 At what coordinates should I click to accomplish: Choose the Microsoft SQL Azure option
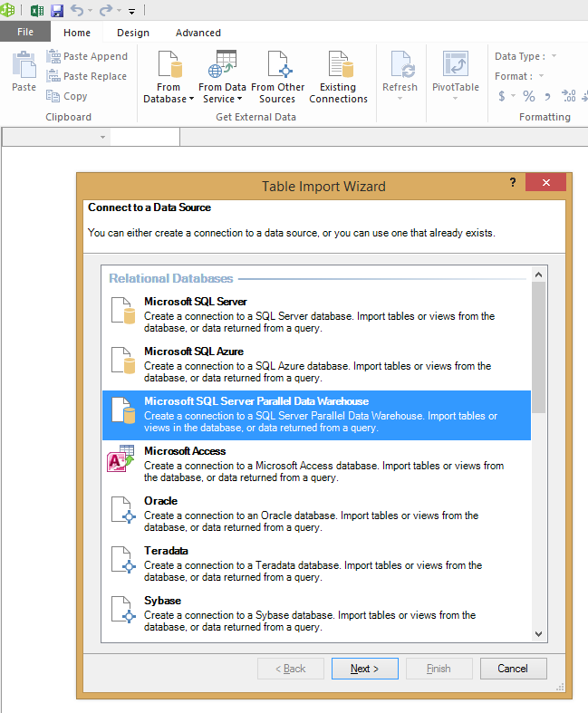(x=194, y=352)
